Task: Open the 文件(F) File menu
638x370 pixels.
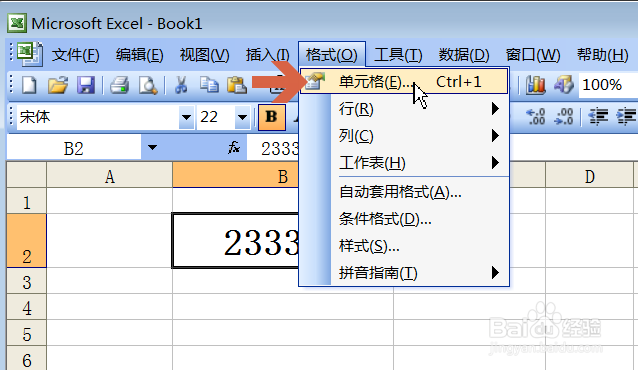Action: tap(76, 55)
